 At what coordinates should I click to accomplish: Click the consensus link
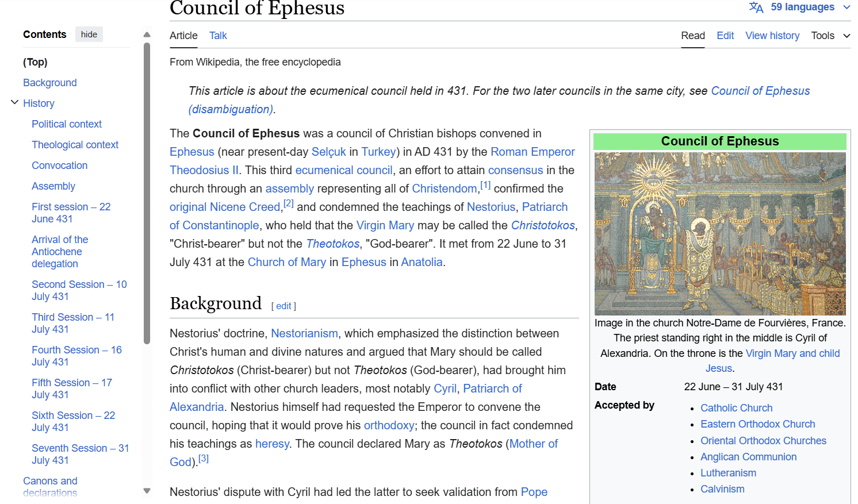click(515, 170)
